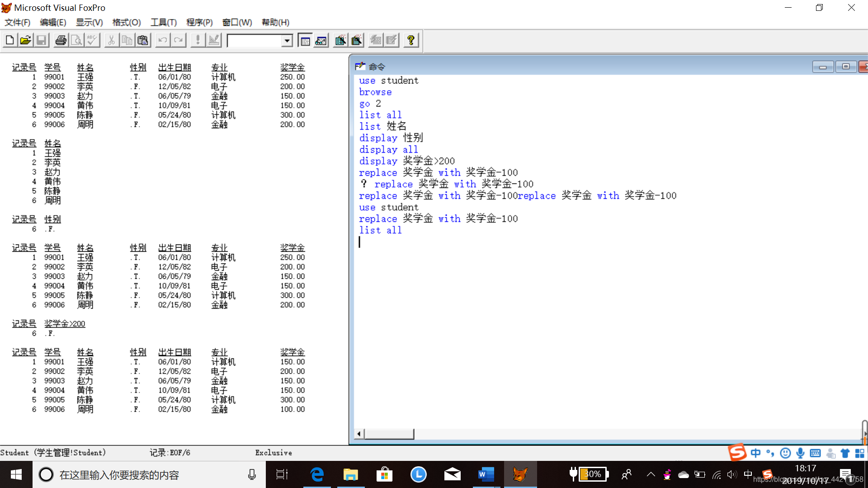
Task: Click the Open folder toolbar icon
Action: (x=25, y=41)
